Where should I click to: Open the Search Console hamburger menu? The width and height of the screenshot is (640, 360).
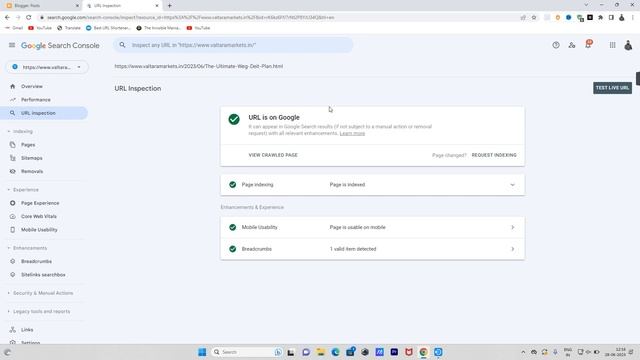click(x=12, y=45)
